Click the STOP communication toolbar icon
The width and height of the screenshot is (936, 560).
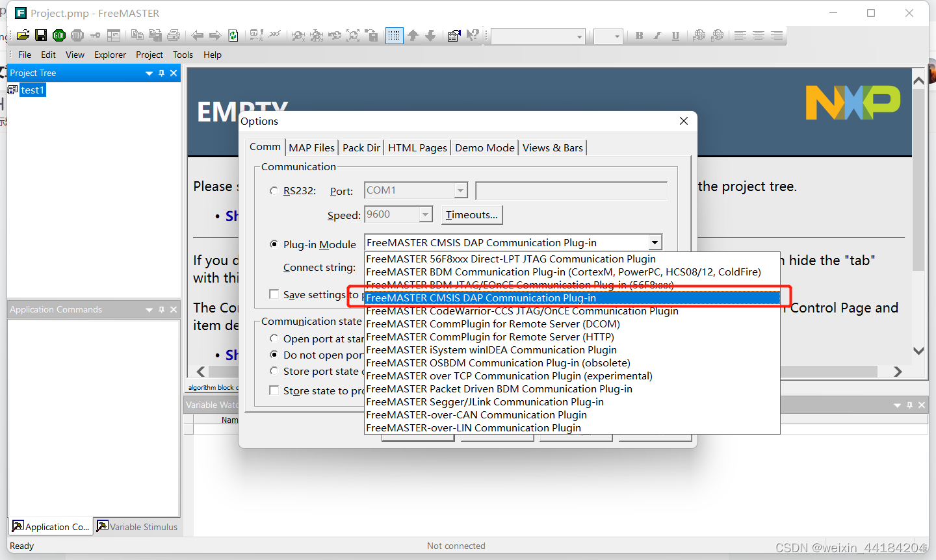pyautogui.click(x=77, y=35)
